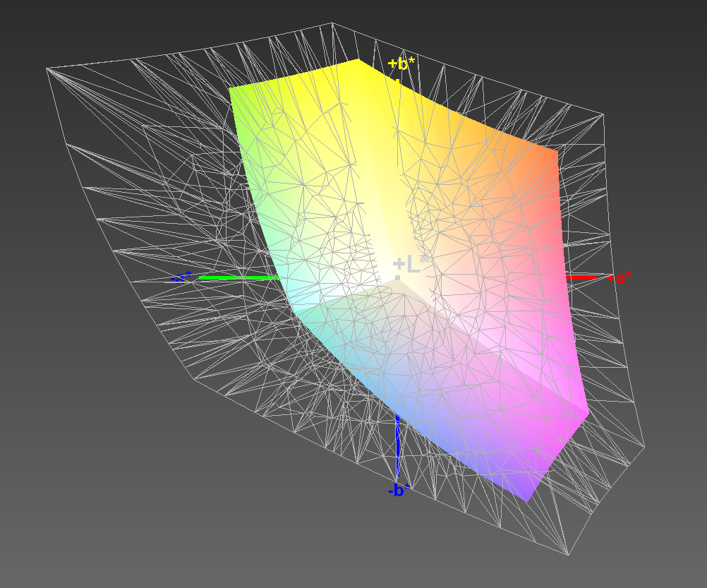Click the yellow +b* axis label
Screen dimensions: 707x588
401,64
